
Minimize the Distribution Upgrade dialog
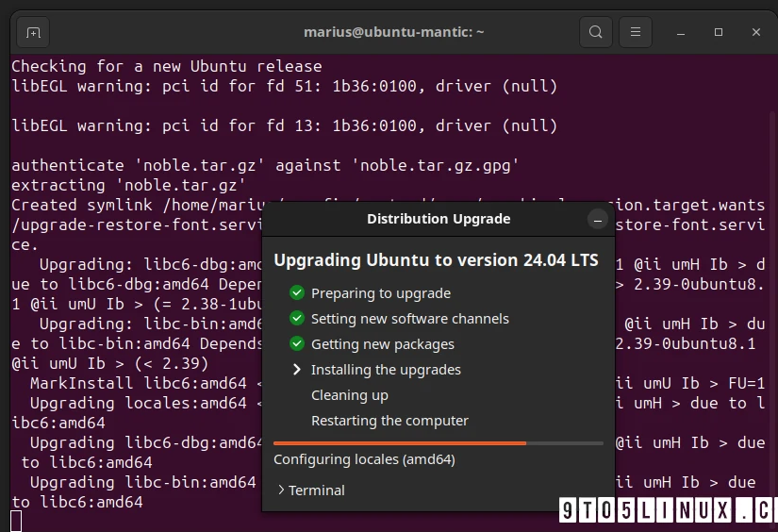point(597,220)
